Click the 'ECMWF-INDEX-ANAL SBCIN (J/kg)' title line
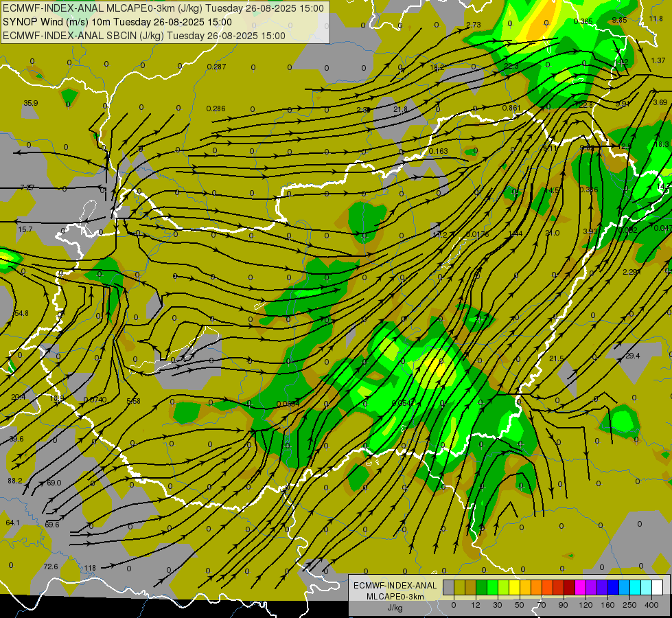The height and width of the screenshot is (618, 672). pyautogui.click(x=144, y=36)
